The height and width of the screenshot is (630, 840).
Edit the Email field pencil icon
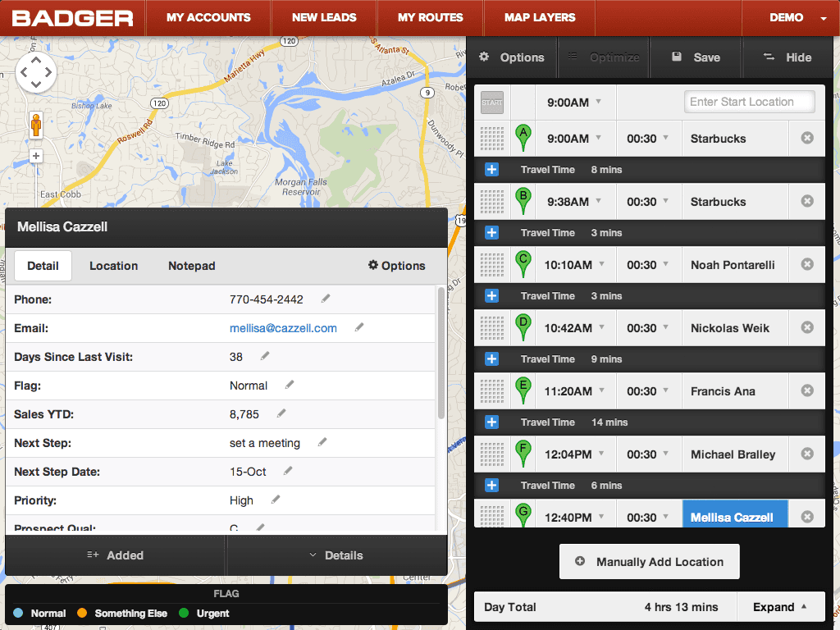point(359,327)
